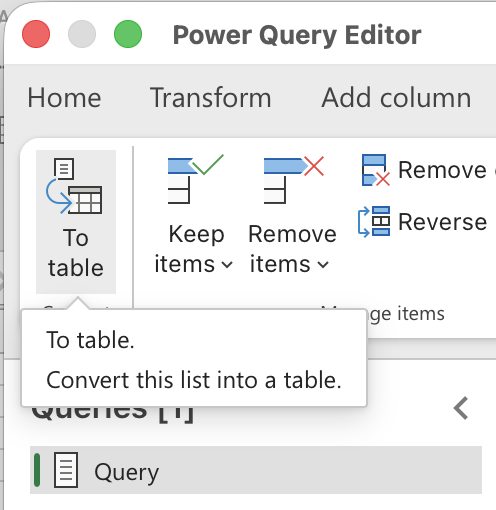The height and width of the screenshot is (510, 496).
Task: Open the Remove items dropdown chevron
Action: [323, 265]
